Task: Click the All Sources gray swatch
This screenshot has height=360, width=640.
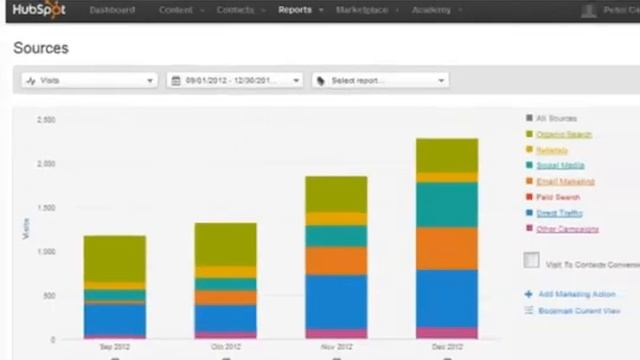Action: click(529, 118)
